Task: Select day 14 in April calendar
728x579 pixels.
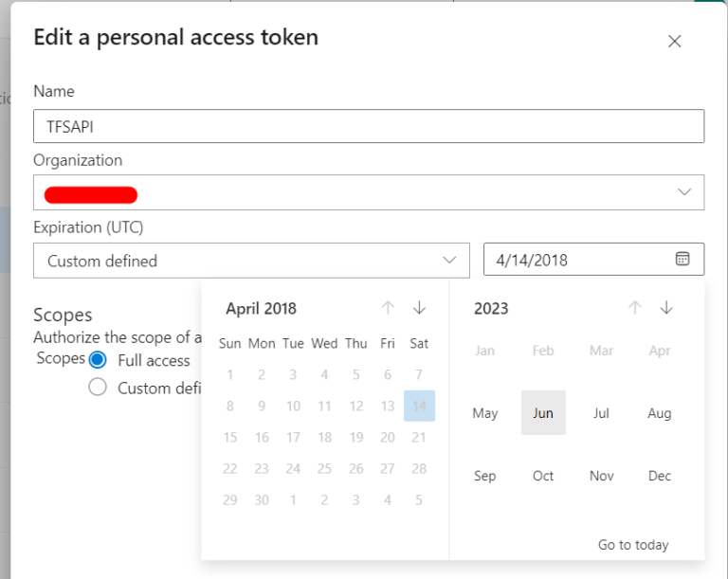Action: (419, 406)
